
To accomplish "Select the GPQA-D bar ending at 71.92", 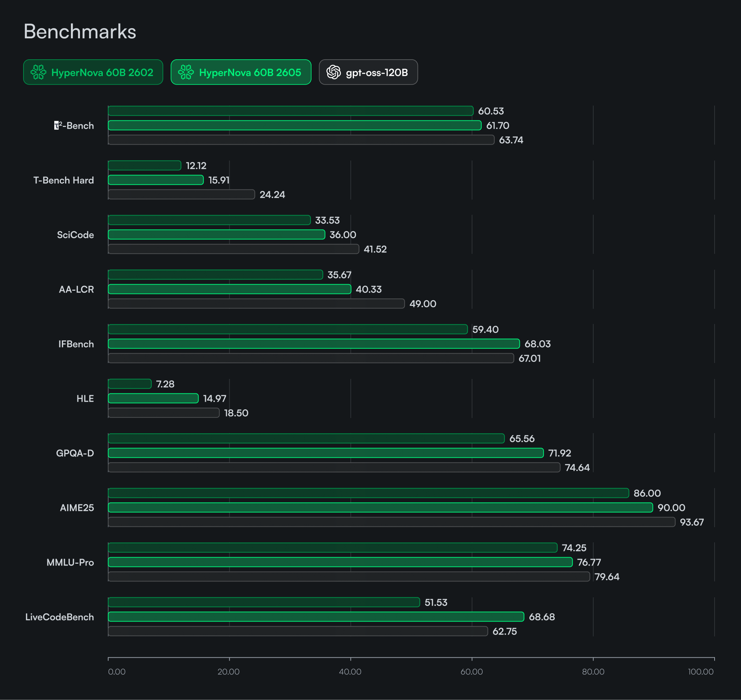I will pyautogui.click(x=326, y=453).
